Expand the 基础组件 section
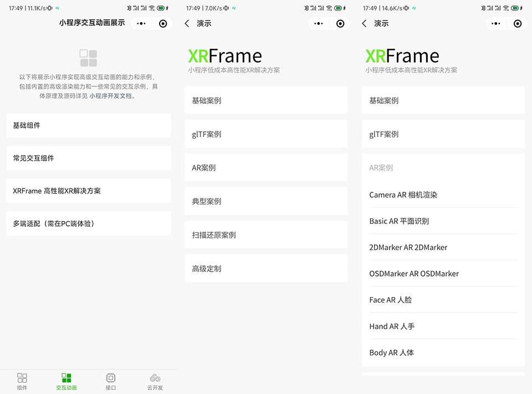Image resolution: width=532 pixels, height=394 pixels. click(x=89, y=125)
